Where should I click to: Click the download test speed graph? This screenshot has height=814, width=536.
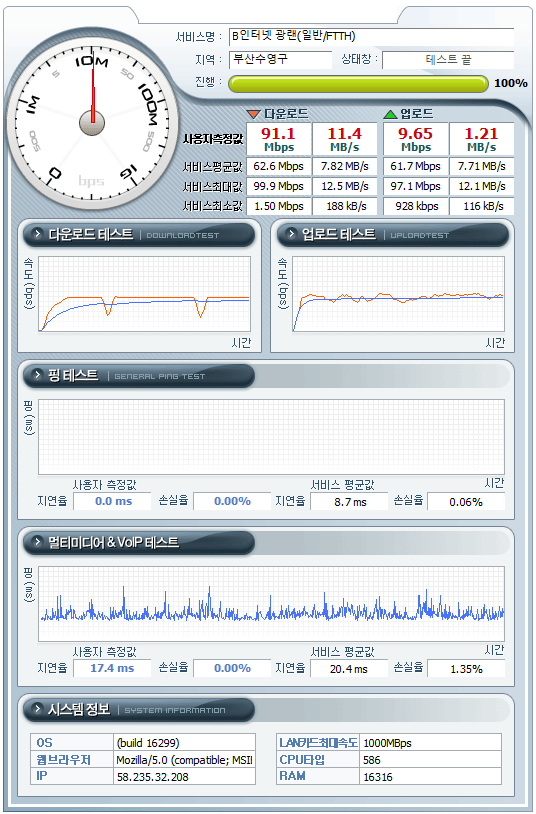tap(144, 294)
